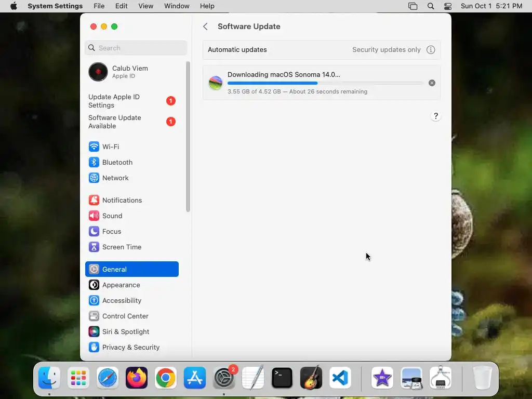Click System Settings Dock icon

(x=224, y=378)
